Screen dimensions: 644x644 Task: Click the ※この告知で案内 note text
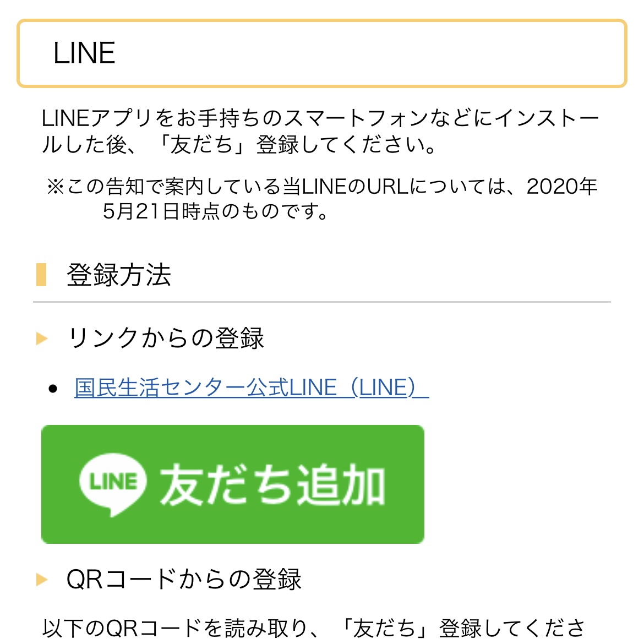321,187
